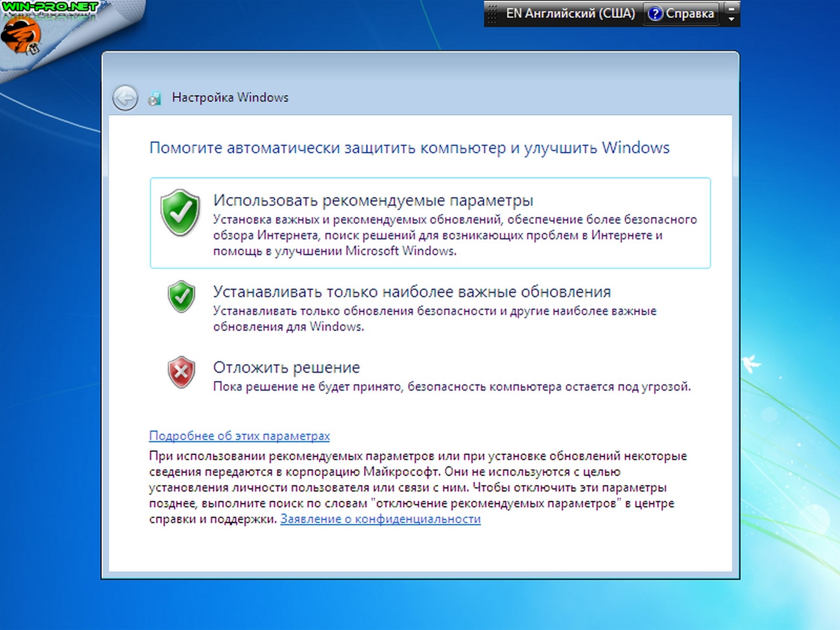The width and height of the screenshot is (840, 630).
Task: Click the text "Пока решение не будет принято"
Action: (x=307, y=387)
